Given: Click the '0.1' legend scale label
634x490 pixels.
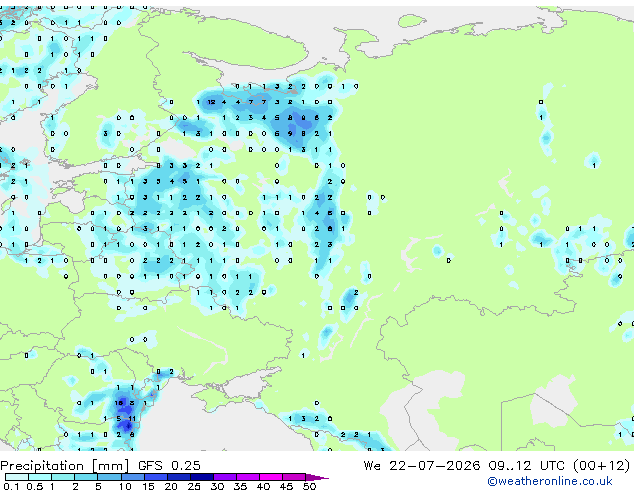Looking at the screenshot, I should [x=11, y=486].
